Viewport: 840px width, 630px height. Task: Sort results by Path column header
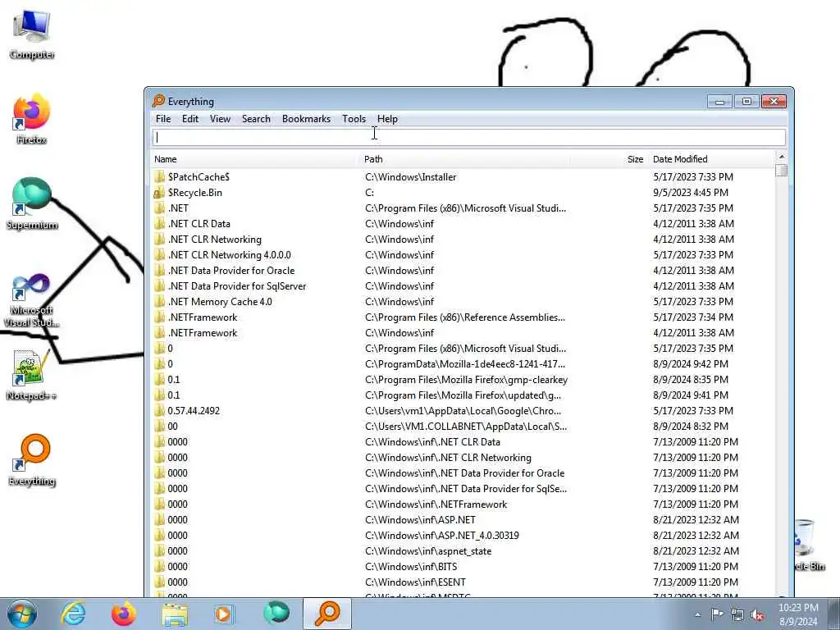click(373, 159)
